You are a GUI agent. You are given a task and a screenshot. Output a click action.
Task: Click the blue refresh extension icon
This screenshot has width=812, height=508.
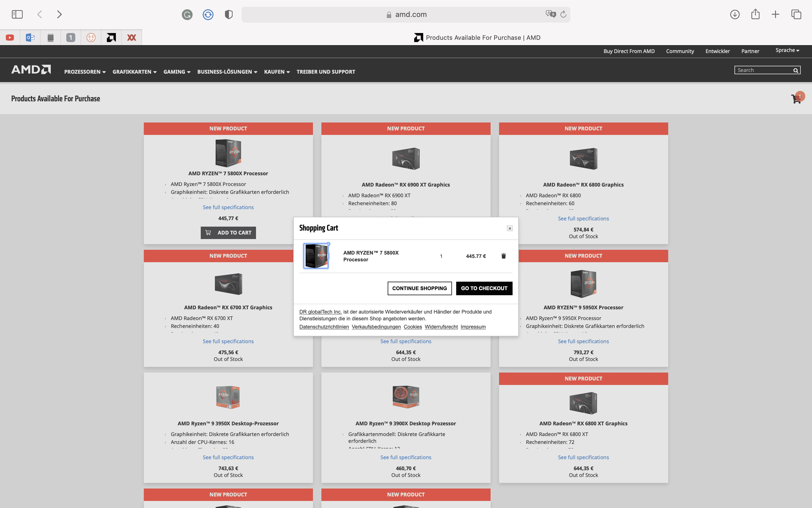point(208,14)
